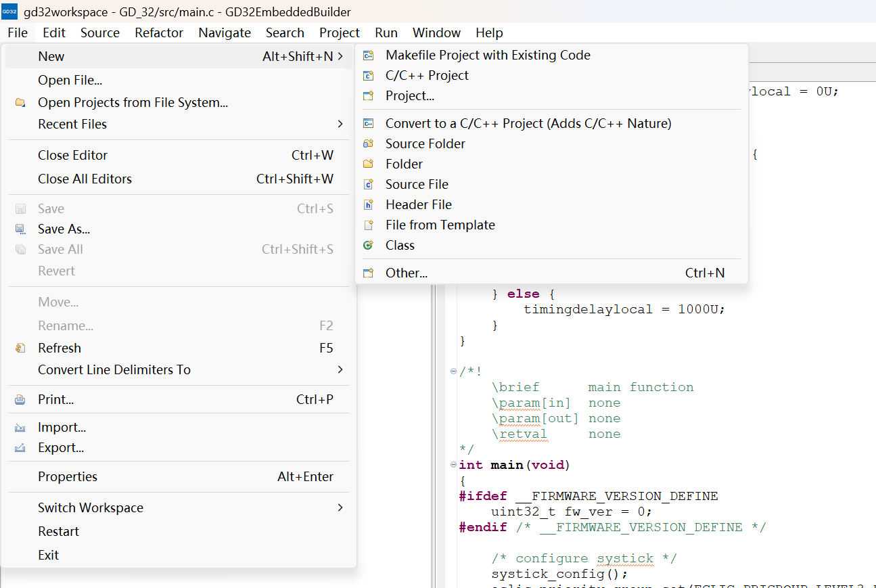Click the Convert to C/C++ Project icon
This screenshot has width=876, height=588.
click(368, 123)
